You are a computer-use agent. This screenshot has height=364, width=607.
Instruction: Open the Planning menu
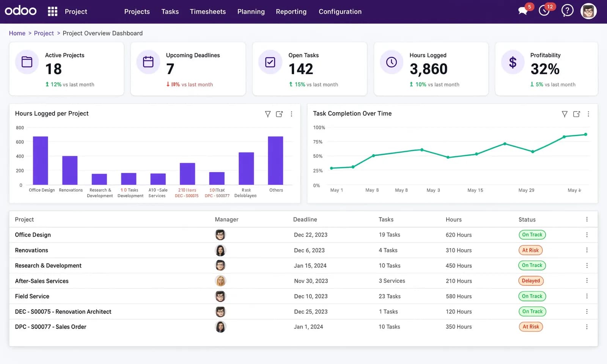pos(251,12)
